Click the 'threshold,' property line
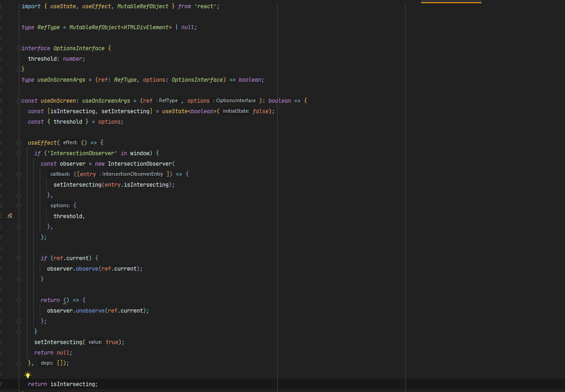Image resolution: width=565 pixels, height=392 pixels. click(x=69, y=216)
